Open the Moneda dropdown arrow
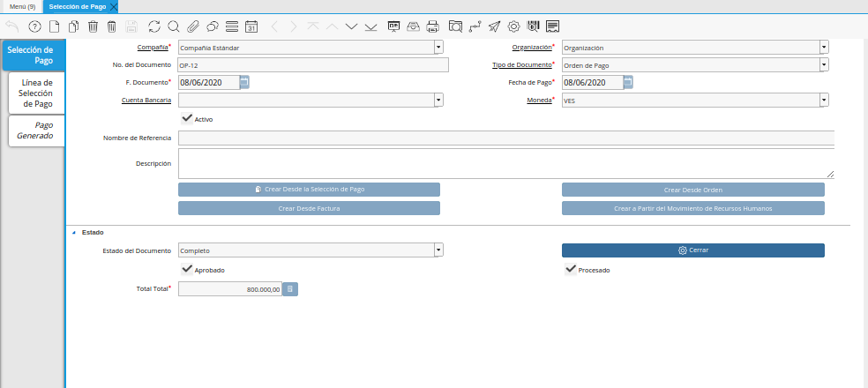The height and width of the screenshot is (388, 868). pos(824,100)
